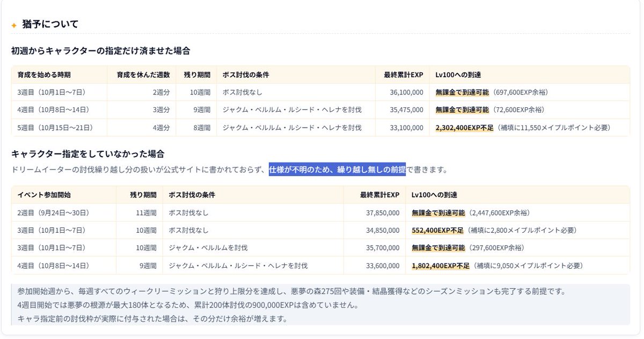Click the bold "552,400EXP不足" text
Screen dimensions: 644x339
pyautogui.click(x=438, y=230)
